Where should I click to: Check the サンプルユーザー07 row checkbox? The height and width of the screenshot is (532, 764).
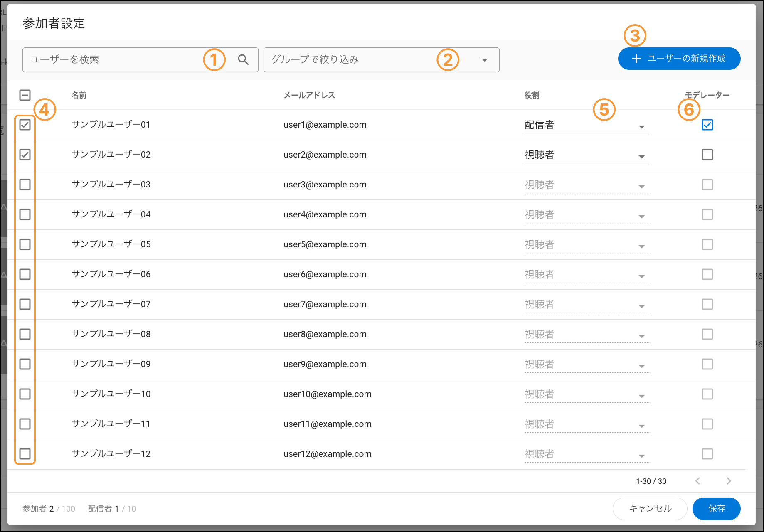tap(25, 304)
